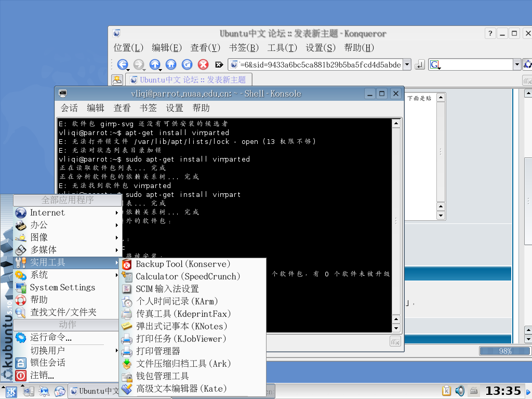
Task: Open Klipper clipboard tray icon
Action: click(x=446, y=391)
